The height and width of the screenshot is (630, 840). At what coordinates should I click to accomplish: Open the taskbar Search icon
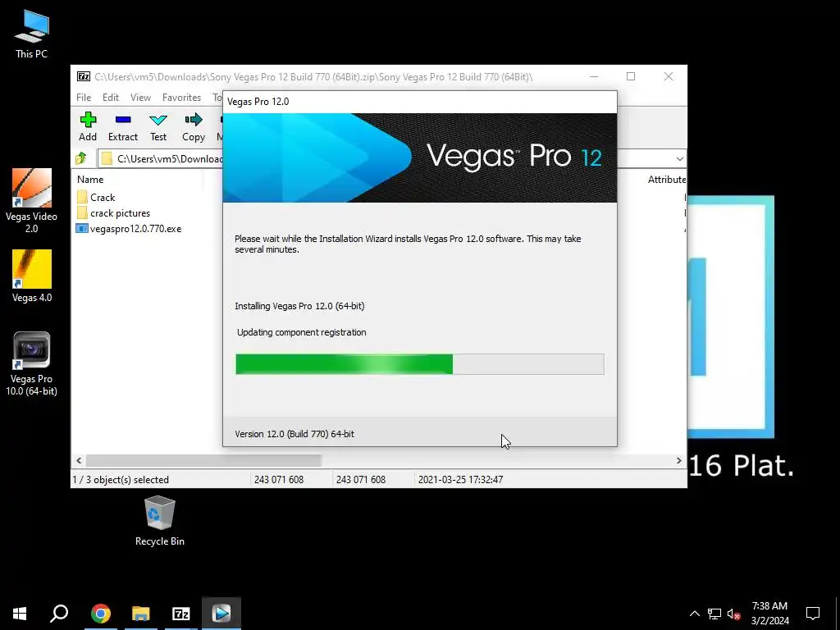tap(59, 614)
